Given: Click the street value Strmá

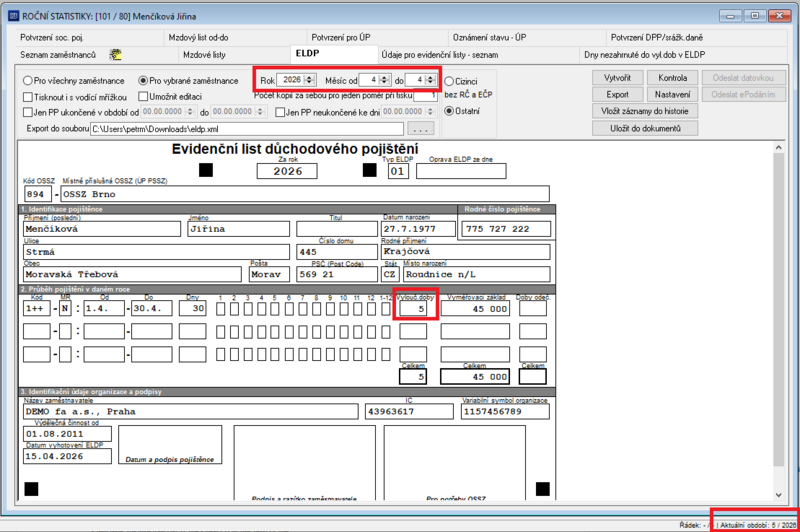Looking at the screenshot, I should coord(156,252).
